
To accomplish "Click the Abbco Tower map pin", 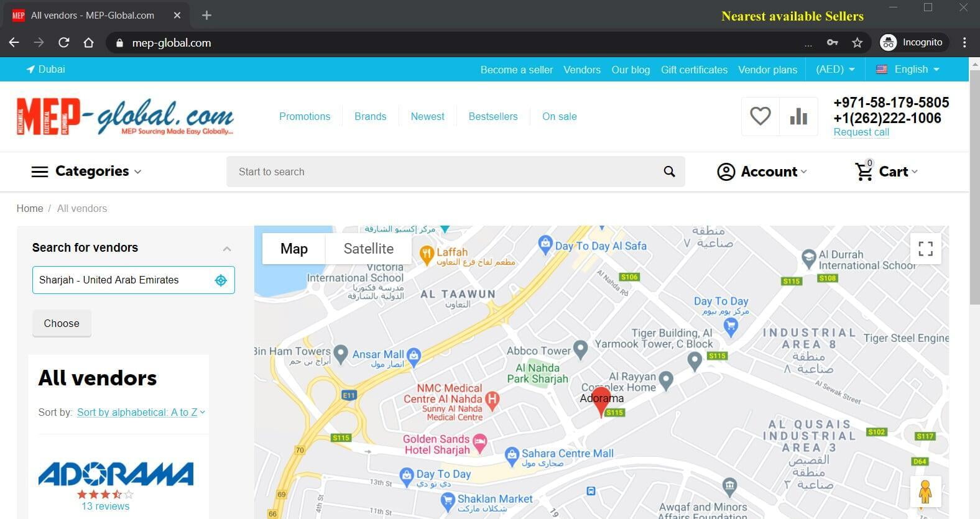I will point(580,349).
